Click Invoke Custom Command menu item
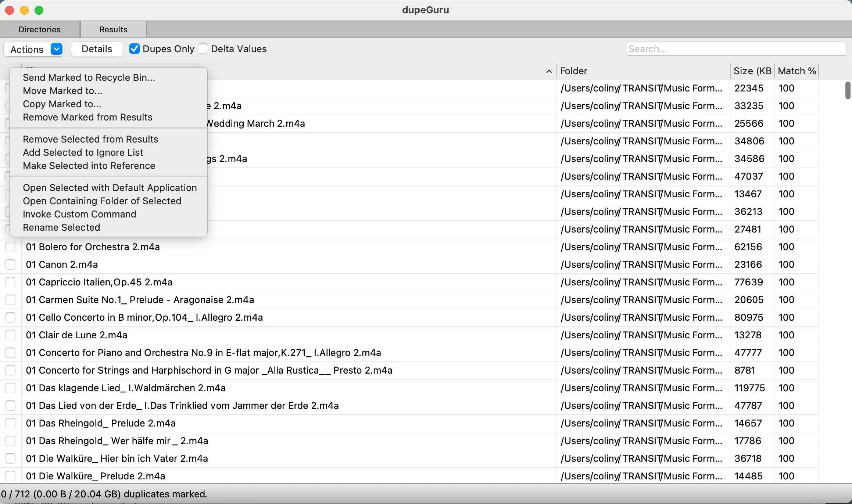The width and height of the screenshot is (852, 504). [x=79, y=214]
